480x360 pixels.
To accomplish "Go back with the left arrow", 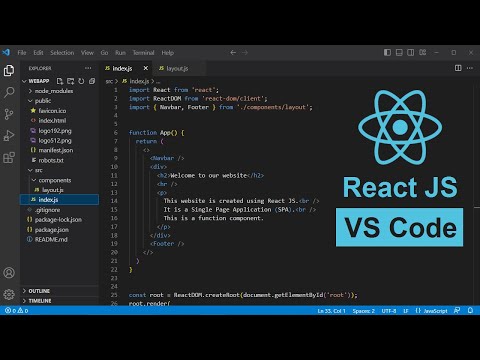I will (x=233, y=53).
